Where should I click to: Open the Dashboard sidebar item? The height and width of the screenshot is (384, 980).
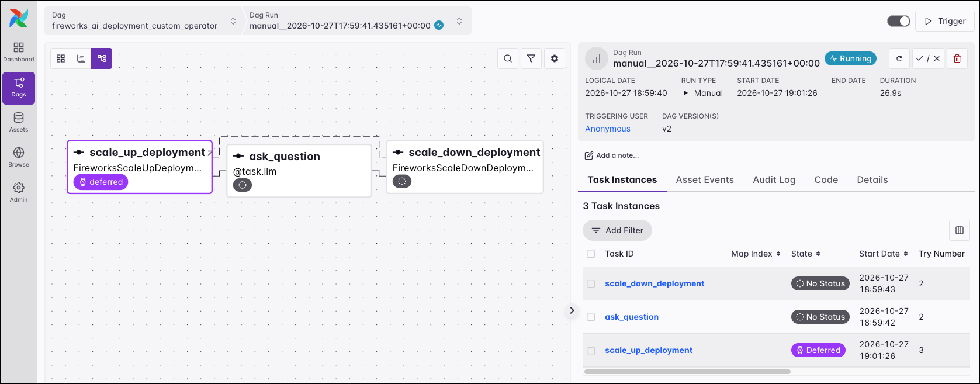[19, 52]
